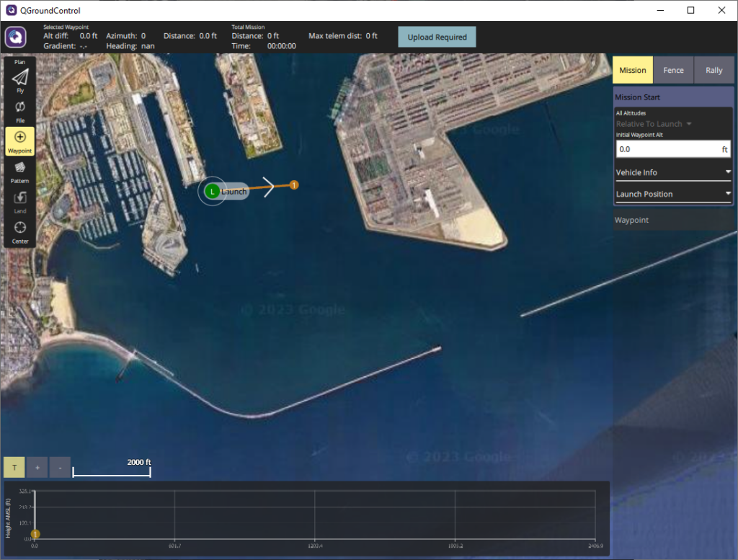738x560 pixels.
Task: Click the green Launch marker
Action: click(x=212, y=191)
